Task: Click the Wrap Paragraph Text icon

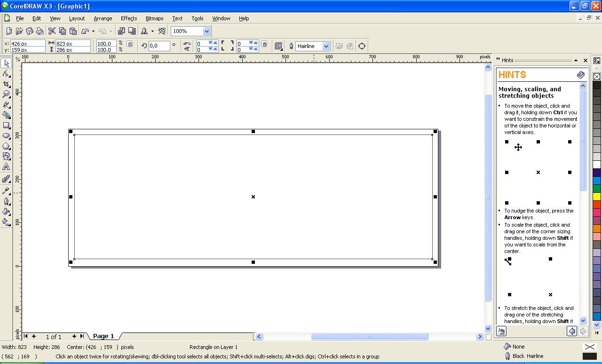Action: pos(278,46)
